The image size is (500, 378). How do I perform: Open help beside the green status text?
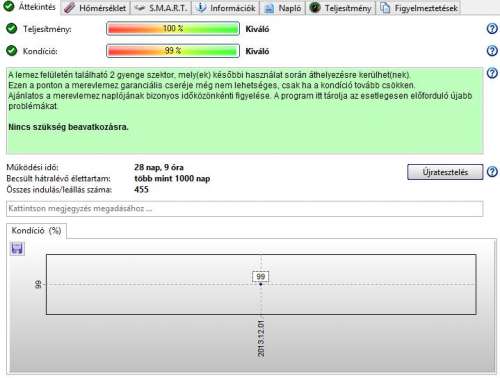492,73
